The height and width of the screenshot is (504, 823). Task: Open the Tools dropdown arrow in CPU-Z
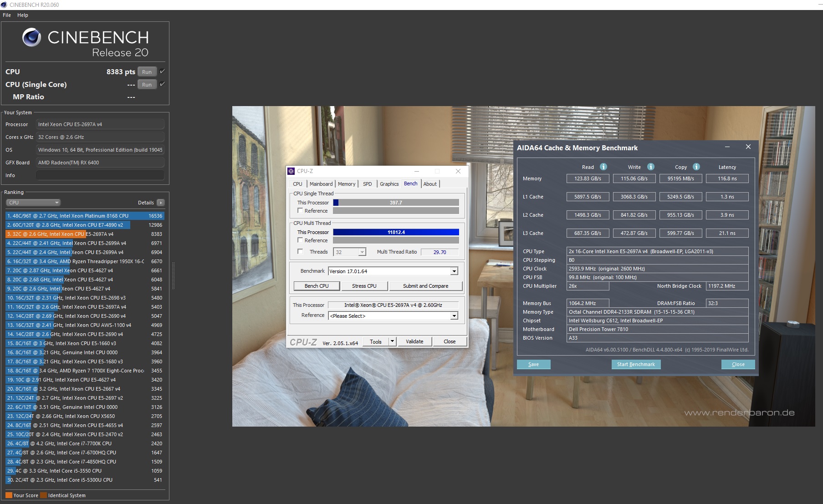click(392, 341)
